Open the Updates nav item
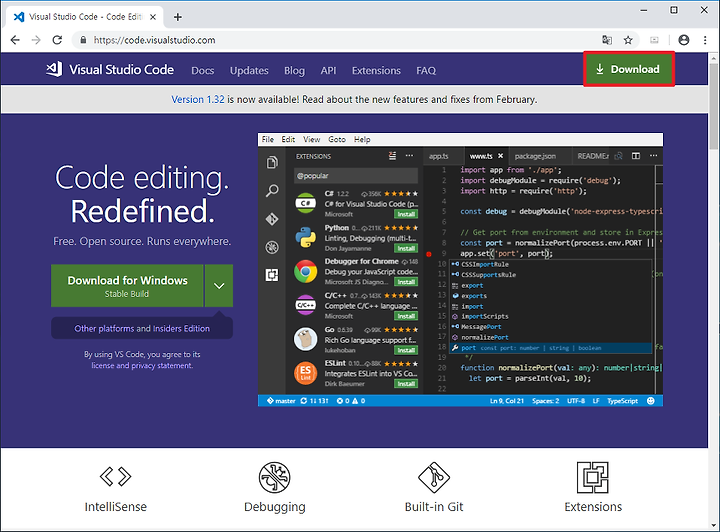This screenshot has height=532, width=720. coord(249,71)
